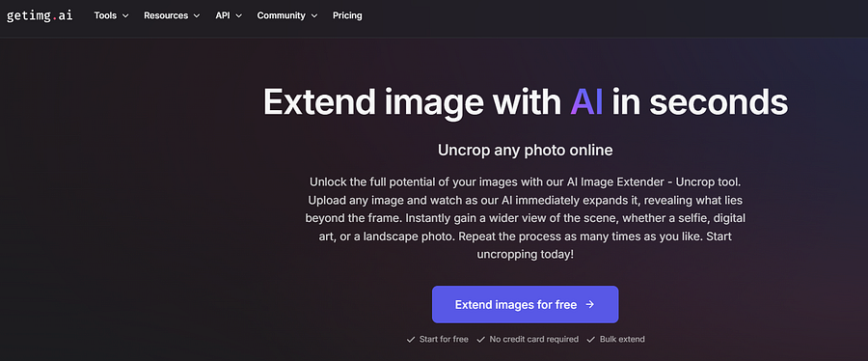Screen dimensions: 868x361
Task: Click the arrow icon in Extend images button
Action: [x=589, y=304]
